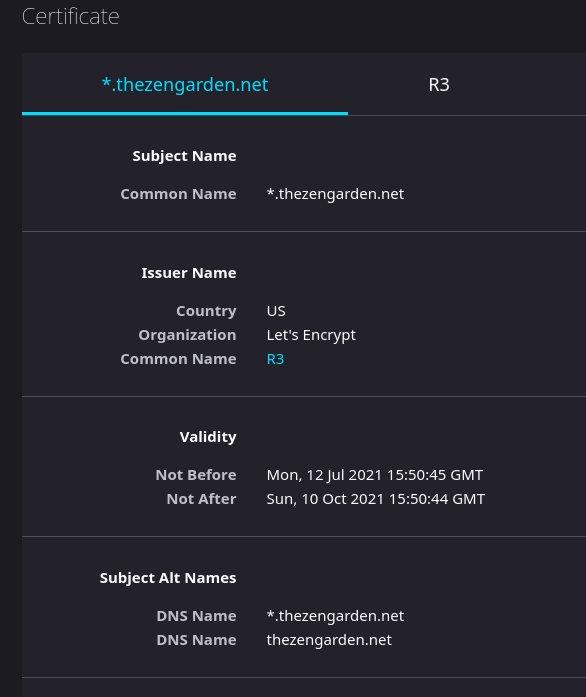This screenshot has width=586, height=697.
Task: Click the Certificate page heading
Action: pyautogui.click(x=71, y=16)
